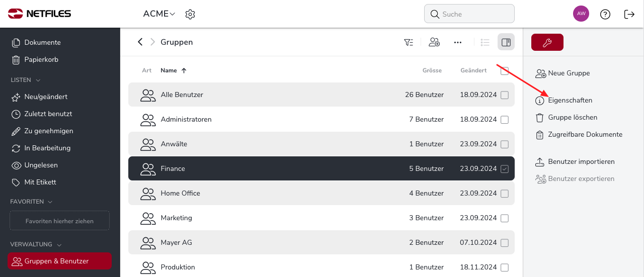Open the settings gear beside ACME
The image size is (644, 277).
[190, 14]
